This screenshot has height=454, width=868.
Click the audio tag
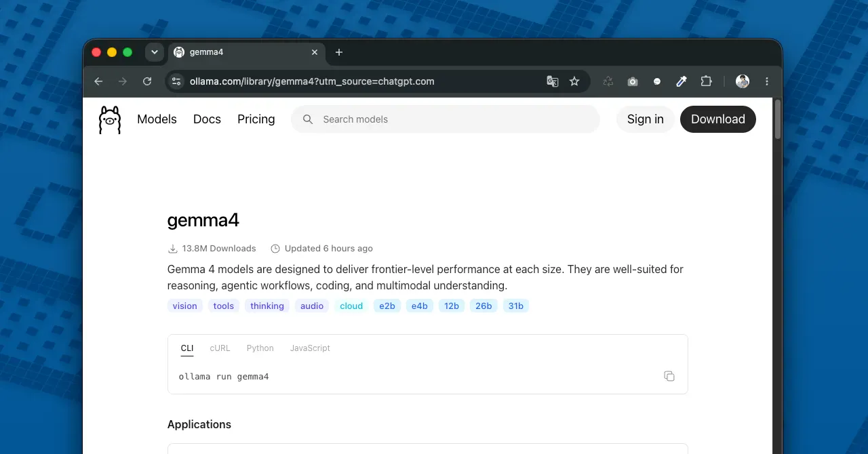312,306
